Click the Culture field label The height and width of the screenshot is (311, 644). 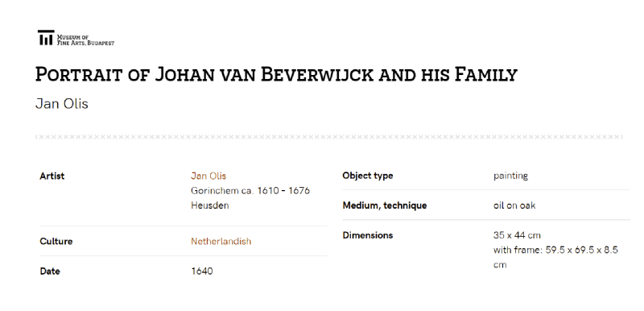point(56,241)
